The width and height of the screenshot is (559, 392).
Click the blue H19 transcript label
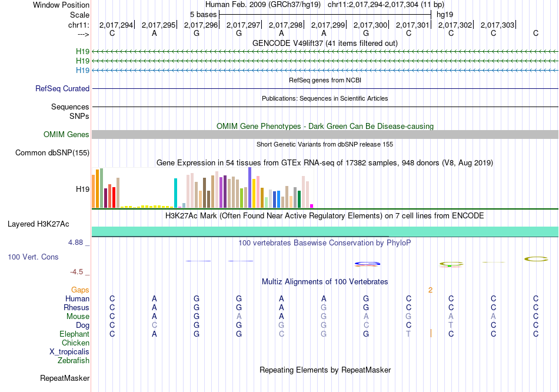[x=82, y=70]
